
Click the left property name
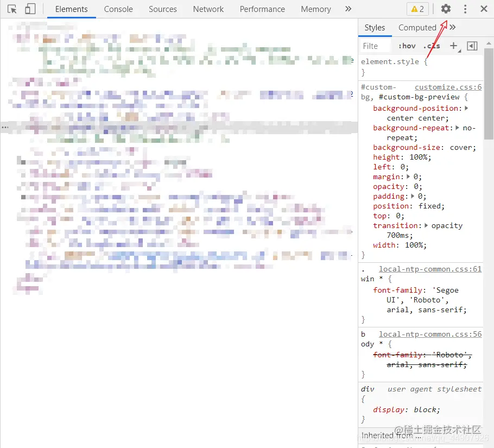382,167
